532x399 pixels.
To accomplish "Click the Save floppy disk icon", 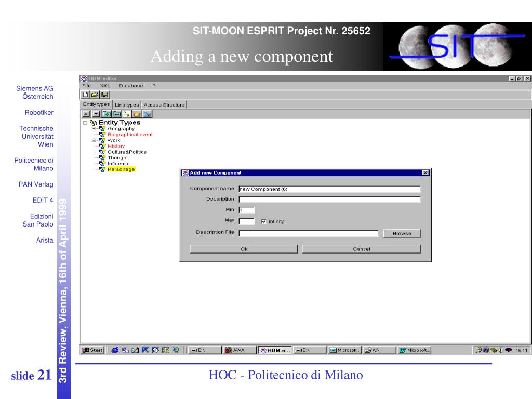I will coord(104,95).
